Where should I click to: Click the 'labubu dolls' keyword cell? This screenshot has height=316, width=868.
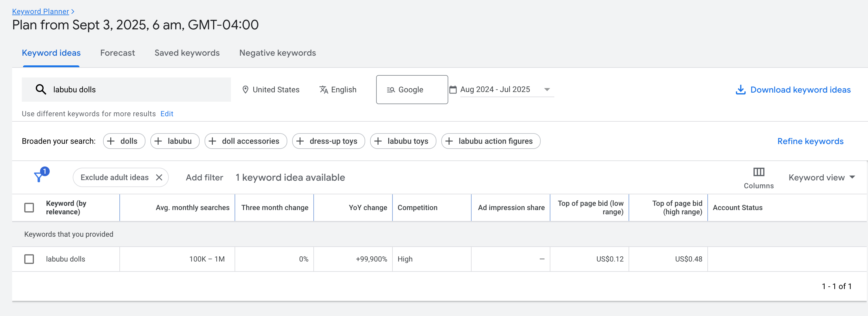coord(65,259)
